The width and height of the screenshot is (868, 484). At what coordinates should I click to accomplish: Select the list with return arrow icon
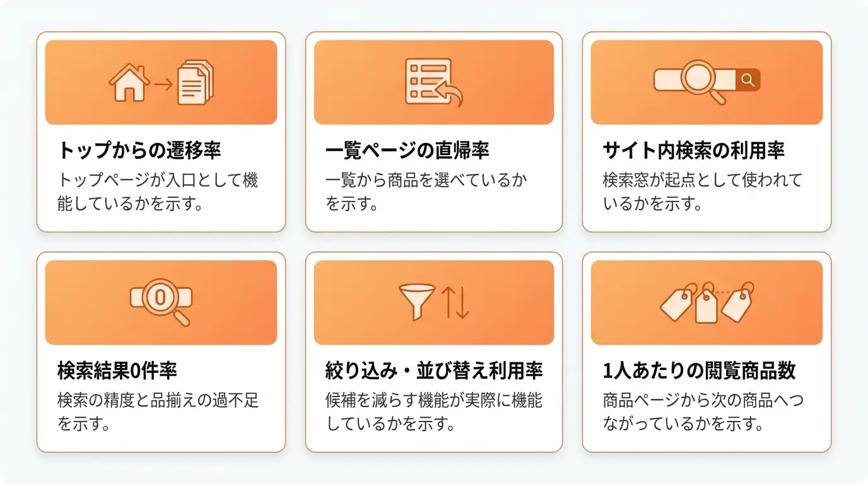[433, 82]
